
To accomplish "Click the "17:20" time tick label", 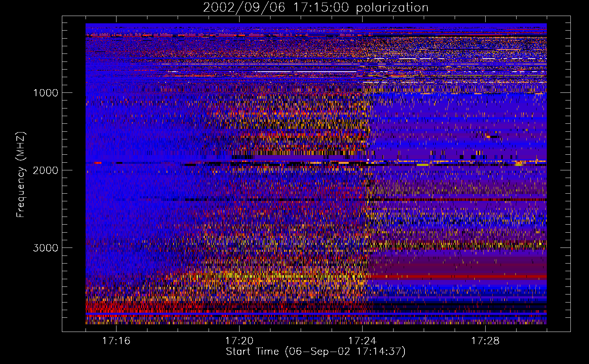I will point(239,341).
